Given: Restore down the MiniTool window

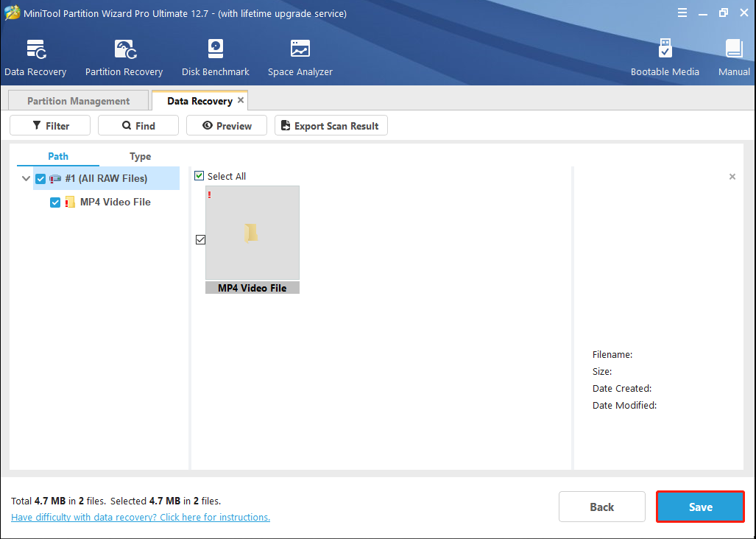Looking at the screenshot, I should click(x=723, y=13).
